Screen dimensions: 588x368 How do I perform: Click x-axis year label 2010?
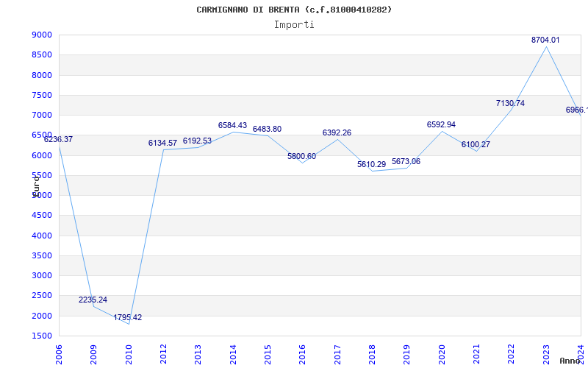pos(128,355)
